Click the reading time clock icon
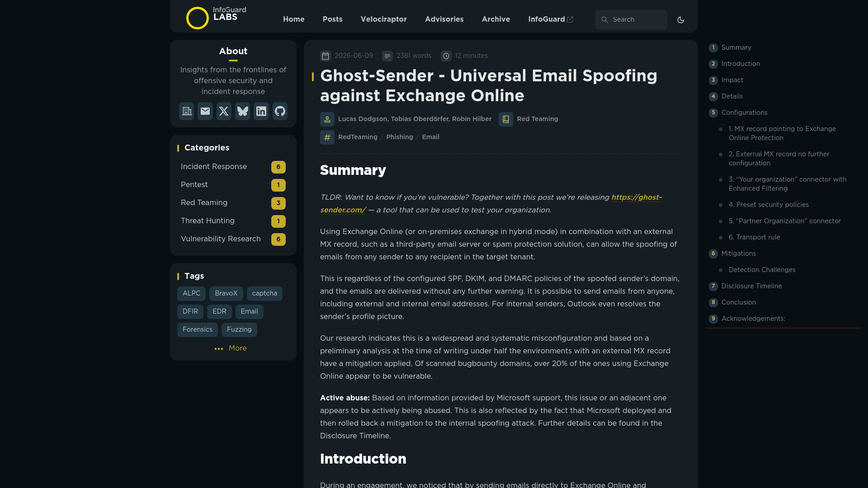 point(446,56)
